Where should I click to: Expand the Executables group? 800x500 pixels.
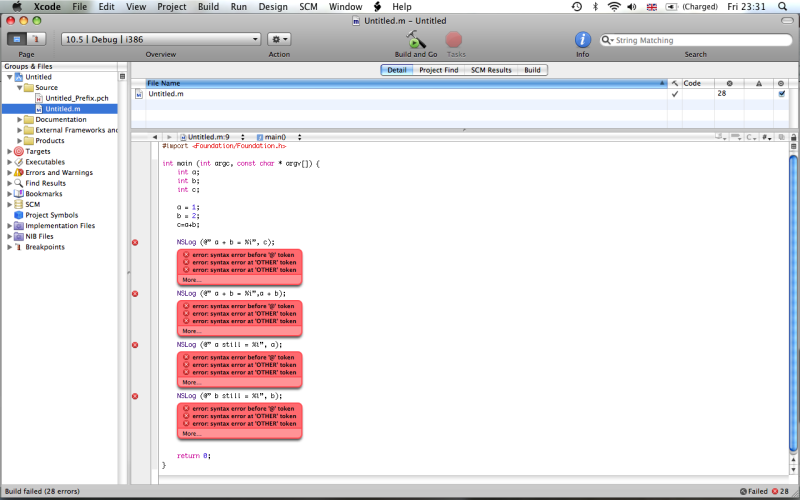click(9, 162)
